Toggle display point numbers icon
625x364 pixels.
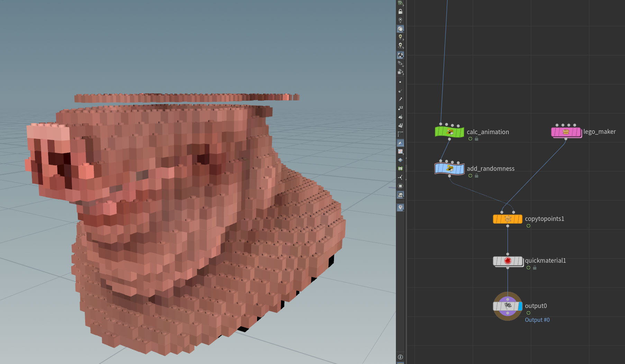[400, 108]
